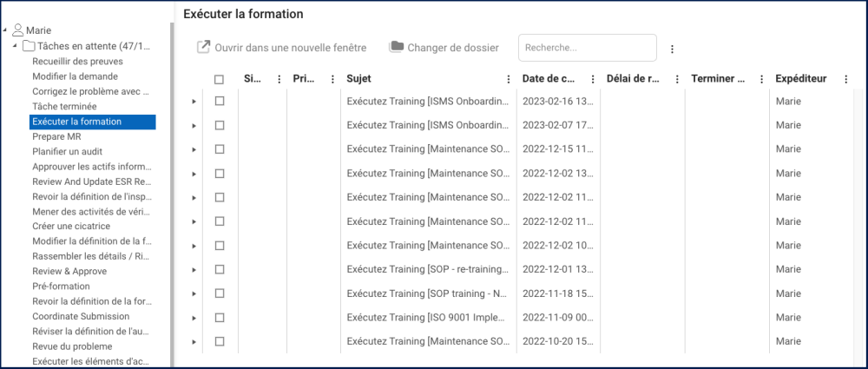
Task: Open the Sujet column menu icon
Action: [508, 79]
